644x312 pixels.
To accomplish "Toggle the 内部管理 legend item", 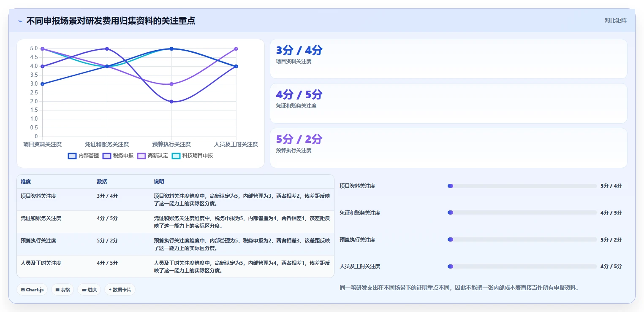I will point(83,156).
